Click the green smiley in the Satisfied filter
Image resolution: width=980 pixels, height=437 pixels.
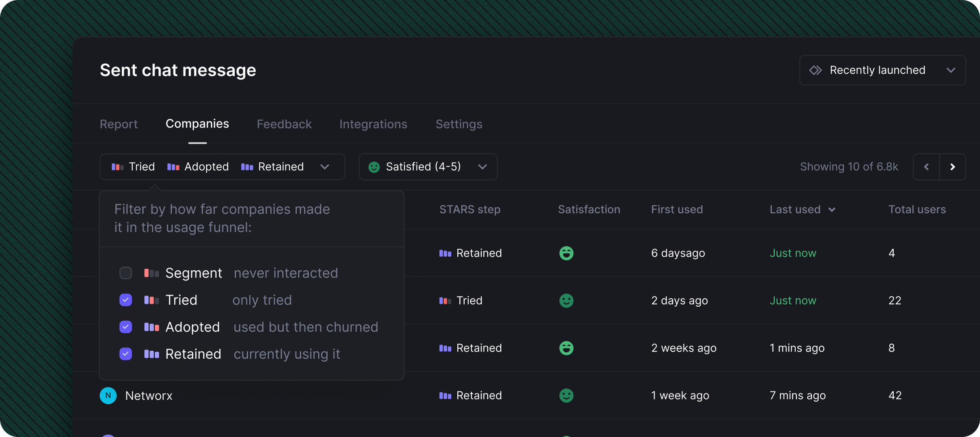point(374,167)
